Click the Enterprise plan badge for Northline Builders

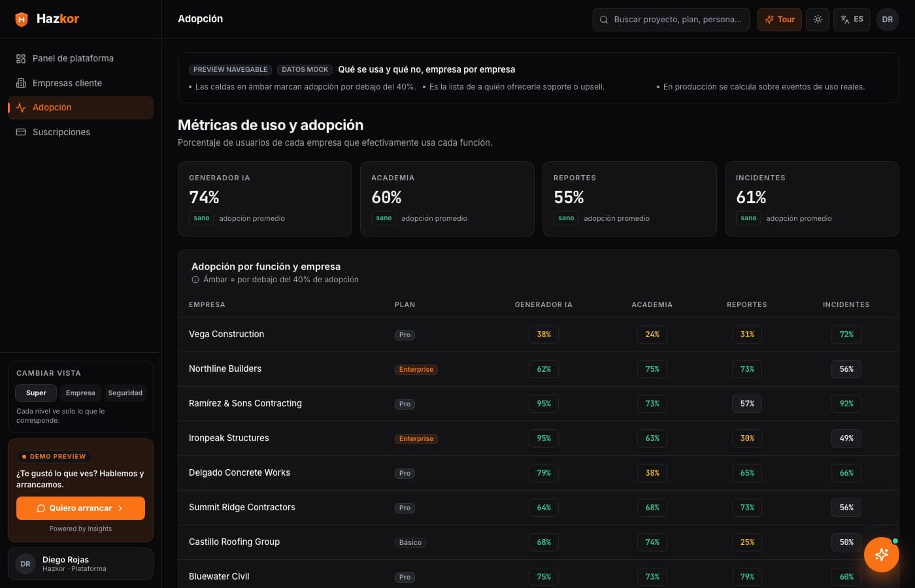click(x=416, y=369)
